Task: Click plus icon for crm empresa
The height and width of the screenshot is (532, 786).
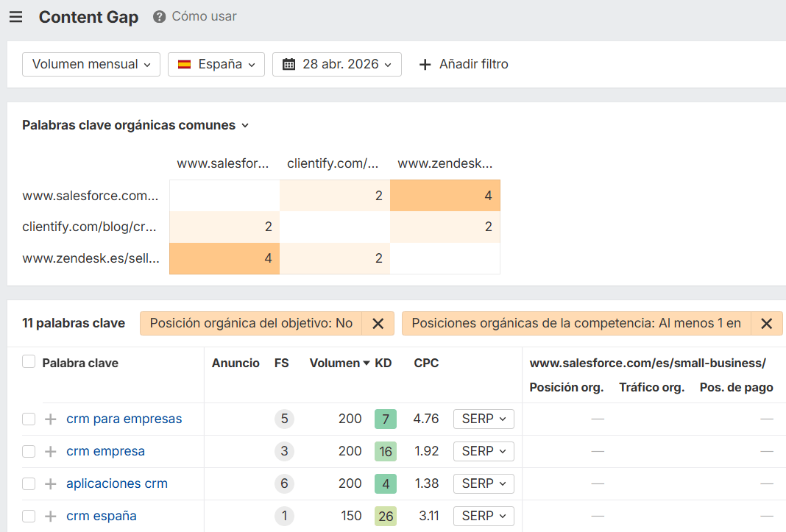Action: [50, 451]
